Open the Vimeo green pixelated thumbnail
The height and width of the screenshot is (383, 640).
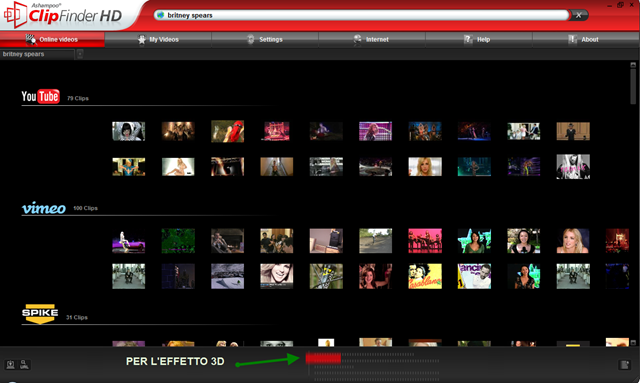click(178, 241)
